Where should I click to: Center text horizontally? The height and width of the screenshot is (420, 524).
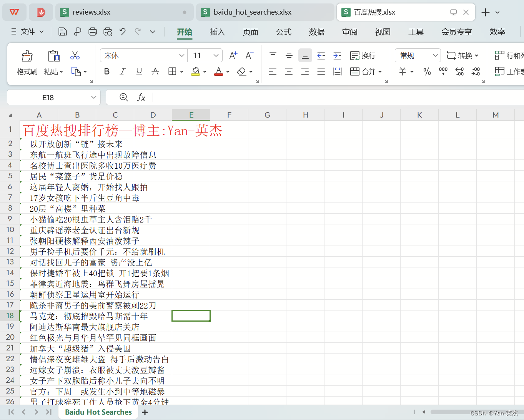tap(289, 71)
